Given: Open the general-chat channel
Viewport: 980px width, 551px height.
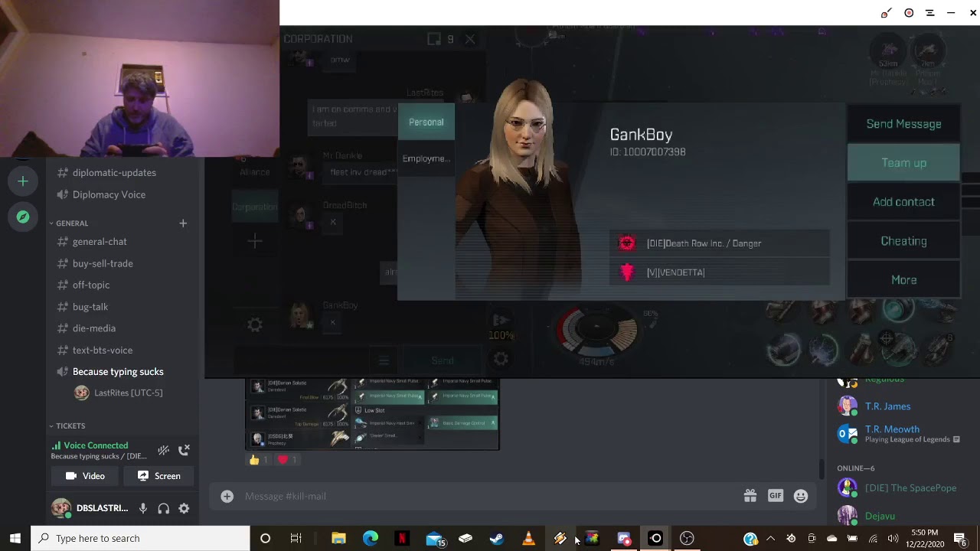Looking at the screenshot, I should [x=100, y=242].
